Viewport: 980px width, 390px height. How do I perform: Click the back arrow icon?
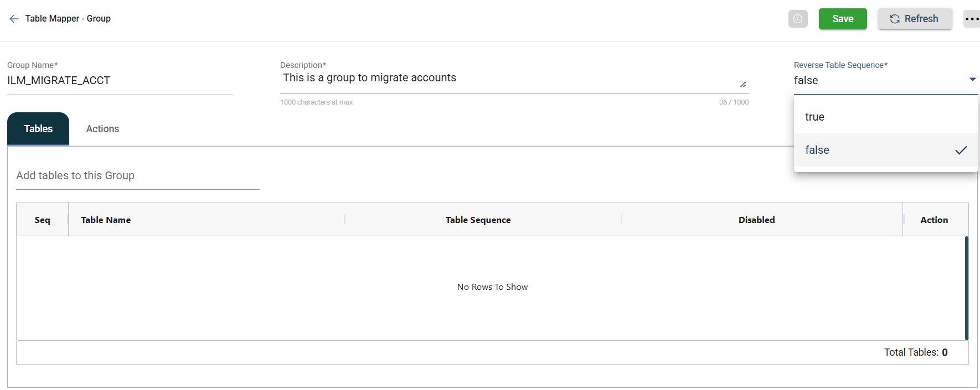(14, 19)
